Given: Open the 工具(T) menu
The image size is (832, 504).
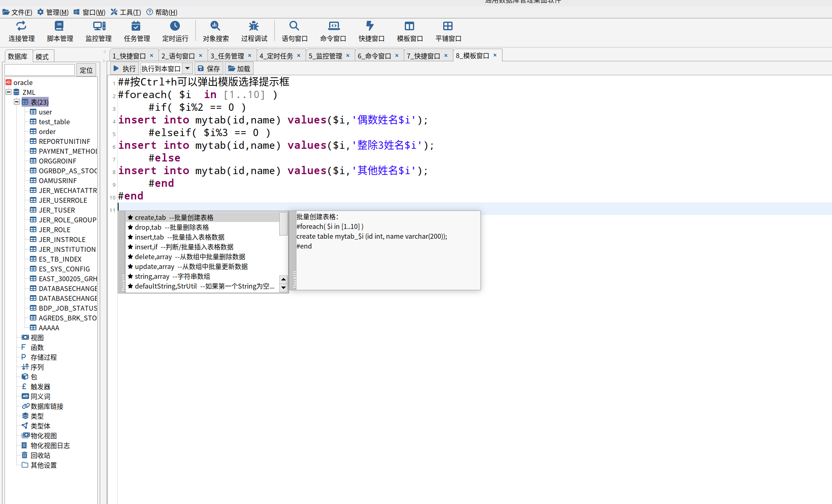Looking at the screenshot, I should click(126, 12).
